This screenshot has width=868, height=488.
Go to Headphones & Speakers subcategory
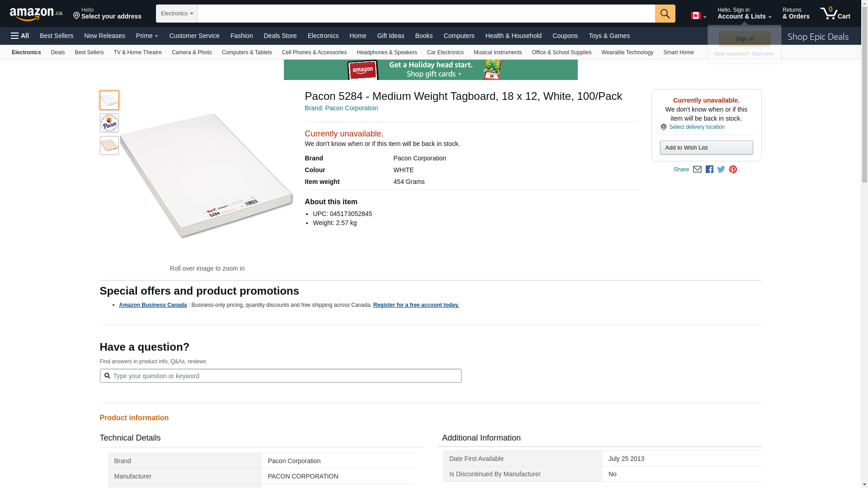[x=387, y=52]
